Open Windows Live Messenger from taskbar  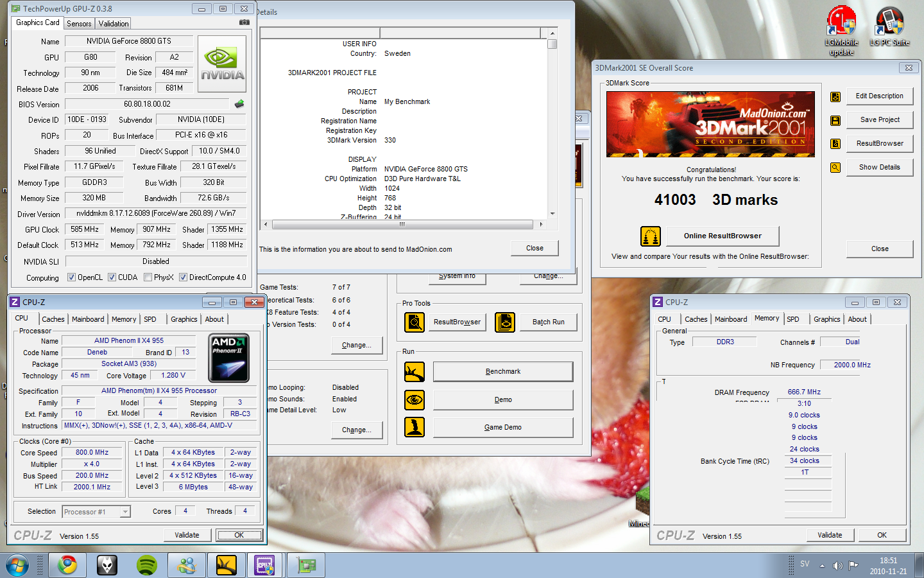click(x=187, y=565)
